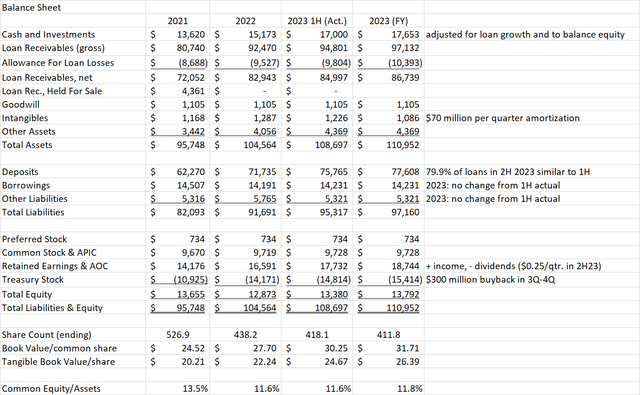Viewport: 640px width, 395px height.
Task: Select the intangibles value 1,086
Action: 408,118
